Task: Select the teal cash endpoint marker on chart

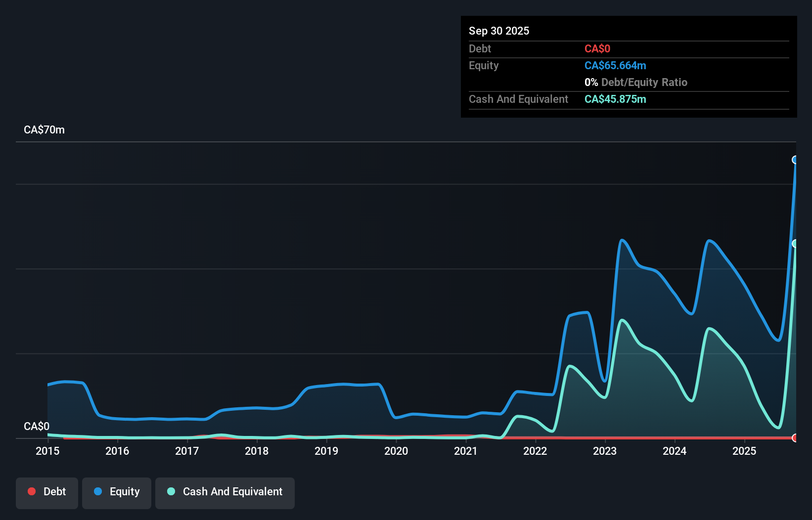Action: (x=795, y=243)
